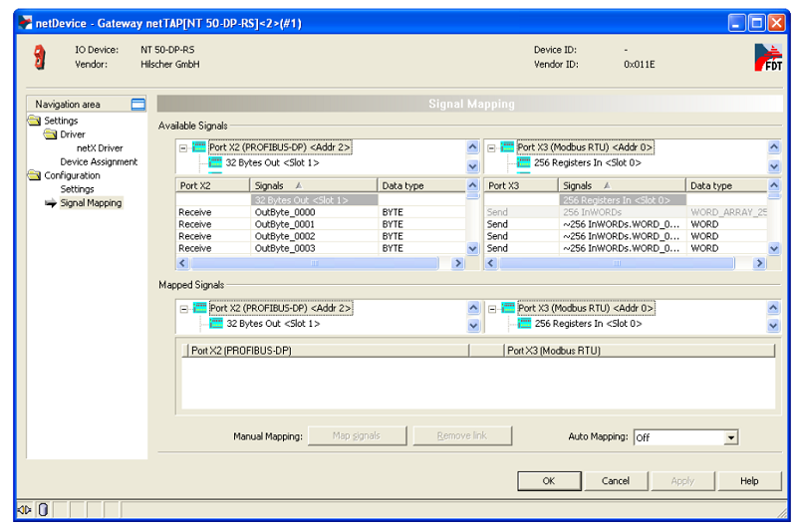This screenshot has height=532, width=797.
Task: Collapse Port X3 node in Available Signals
Action: pyautogui.click(x=491, y=148)
